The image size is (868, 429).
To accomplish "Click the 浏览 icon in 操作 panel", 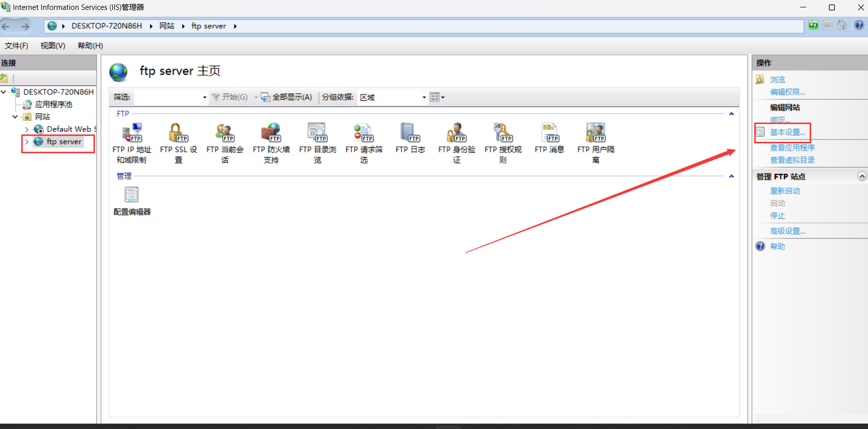I will (760, 79).
